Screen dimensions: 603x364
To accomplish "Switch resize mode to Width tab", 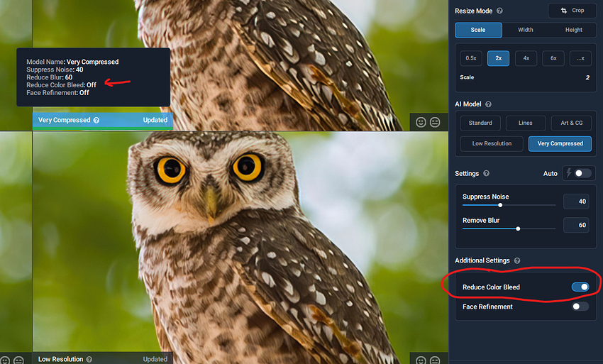I will 526,30.
